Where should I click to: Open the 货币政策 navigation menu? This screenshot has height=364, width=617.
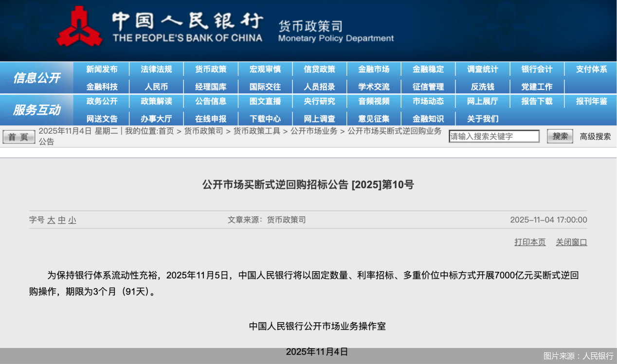pyautogui.click(x=211, y=69)
